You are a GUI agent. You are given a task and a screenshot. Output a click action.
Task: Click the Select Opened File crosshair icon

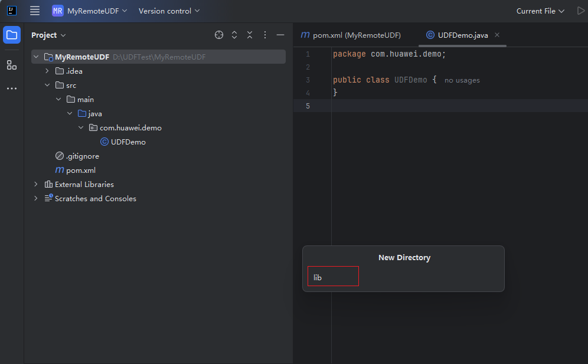pos(219,35)
